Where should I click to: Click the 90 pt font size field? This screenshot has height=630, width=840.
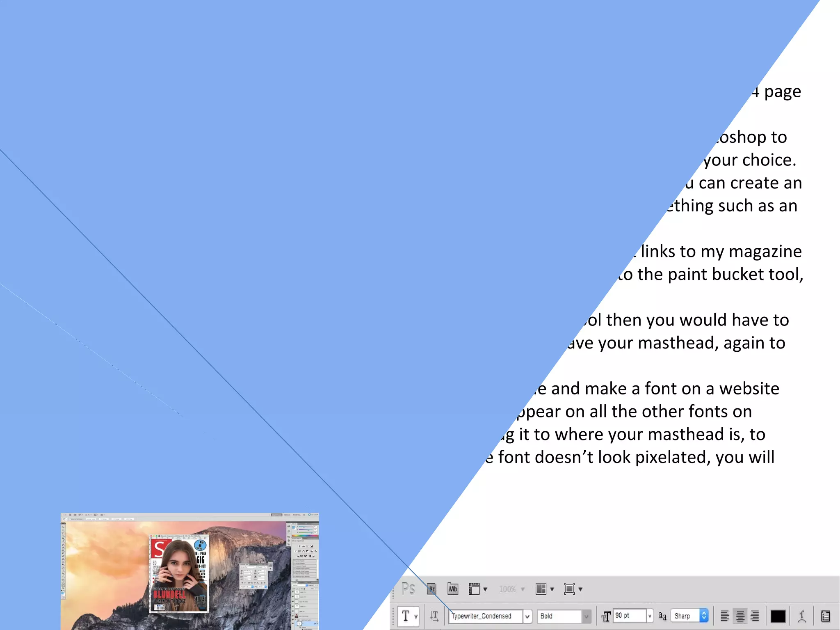(629, 616)
